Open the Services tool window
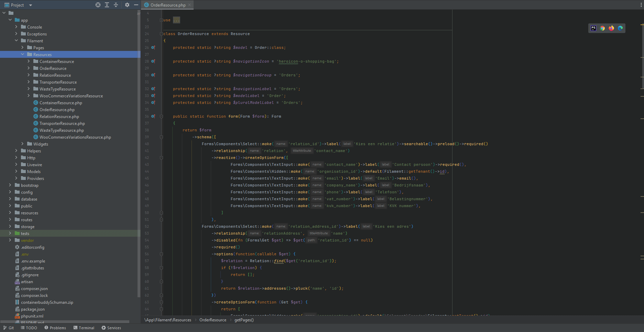This screenshot has height=332, width=644. [111, 328]
